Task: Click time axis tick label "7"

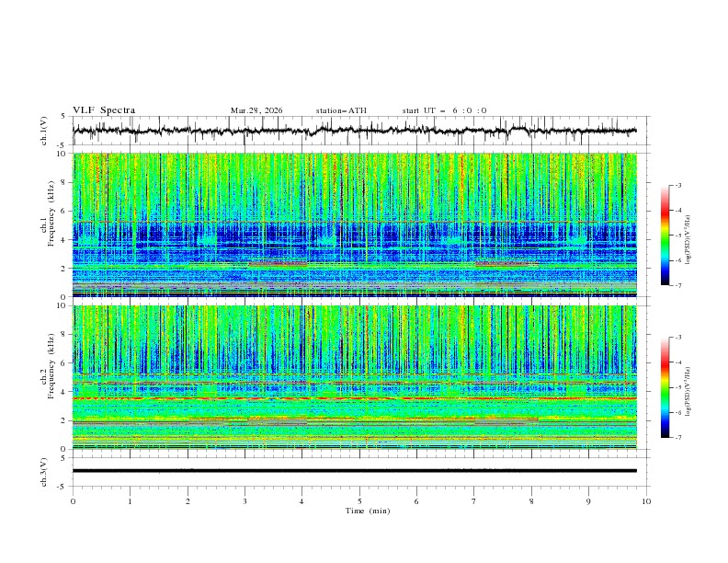Action: [x=474, y=501]
